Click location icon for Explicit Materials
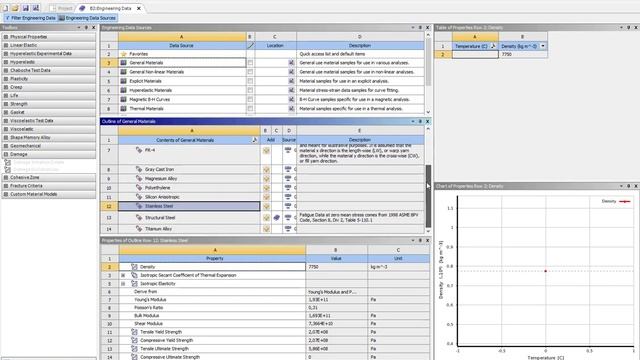The height and width of the screenshot is (360, 640). pos(291,81)
